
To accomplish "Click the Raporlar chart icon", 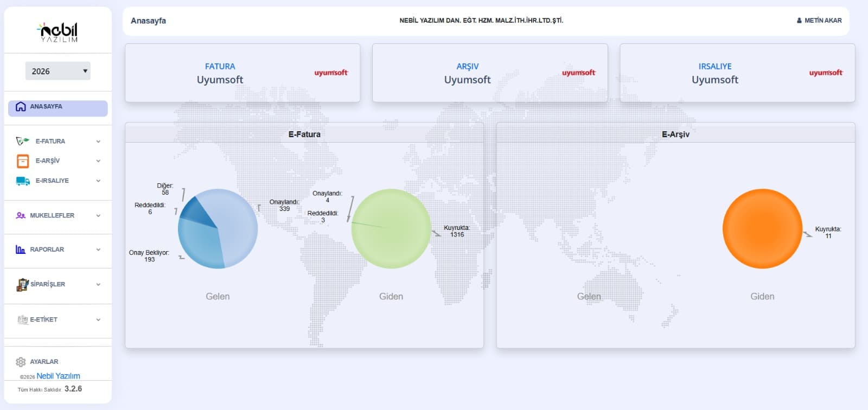I will pos(21,249).
